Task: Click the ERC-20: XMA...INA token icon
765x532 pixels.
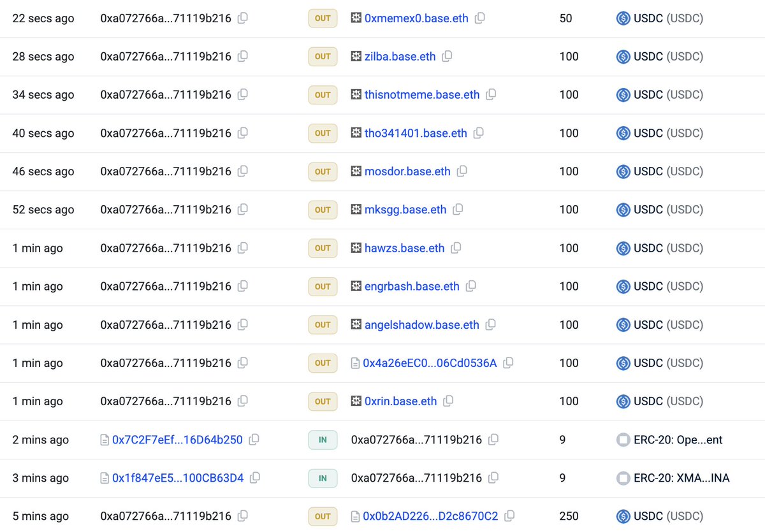Action: [623, 478]
